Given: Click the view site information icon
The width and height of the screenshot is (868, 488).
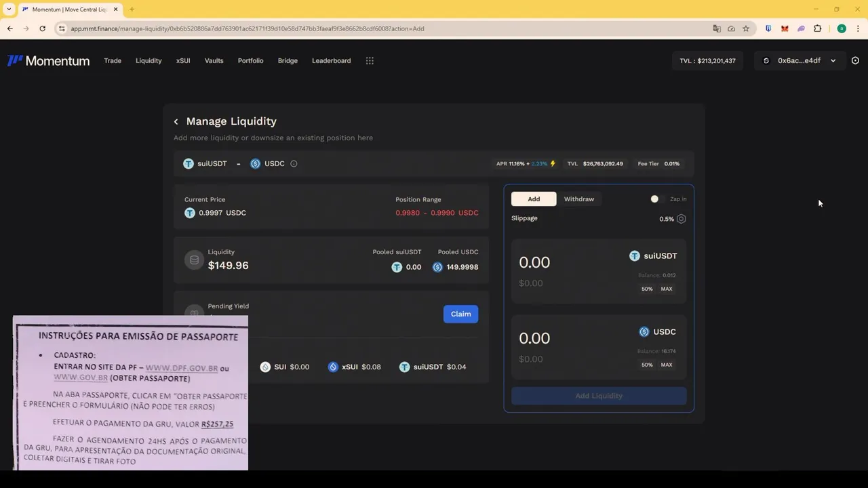Looking at the screenshot, I should 62,28.
